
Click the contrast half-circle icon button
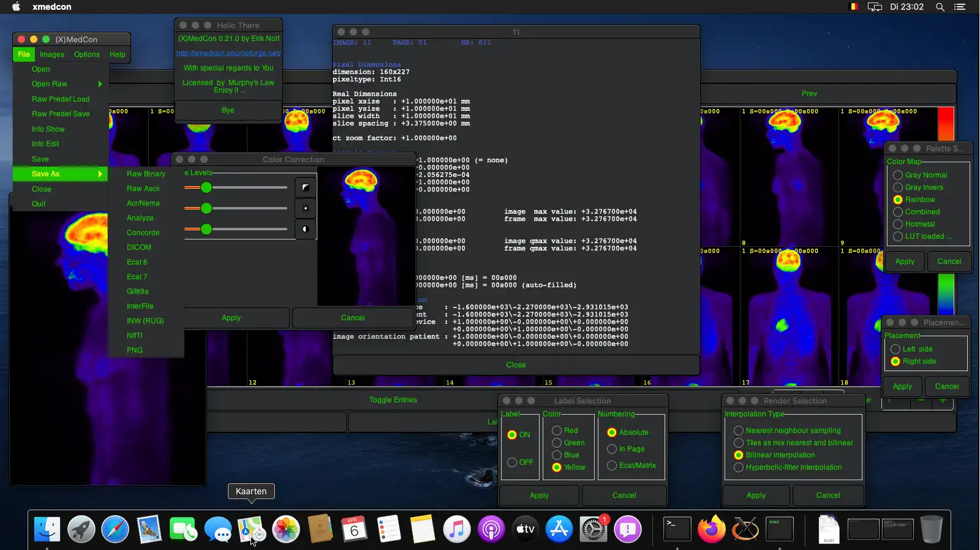tap(305, 229)
